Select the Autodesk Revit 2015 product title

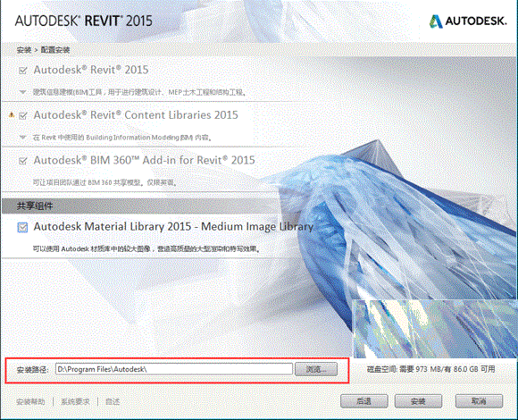coord(91,70)
